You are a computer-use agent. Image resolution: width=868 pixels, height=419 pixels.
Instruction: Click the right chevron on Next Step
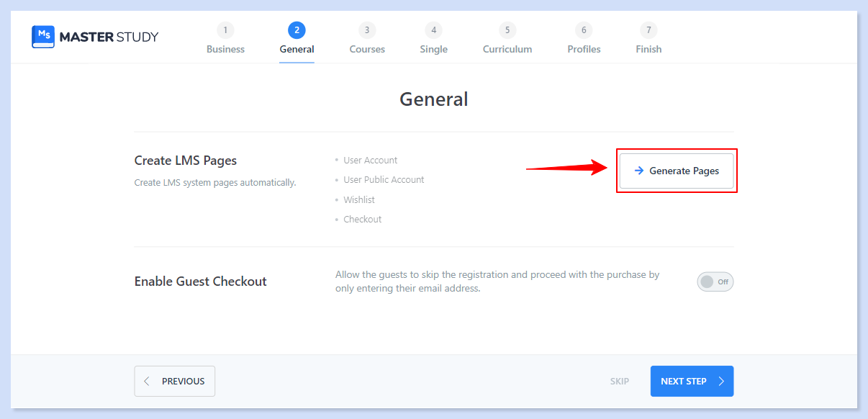click(x=721, y=382)
